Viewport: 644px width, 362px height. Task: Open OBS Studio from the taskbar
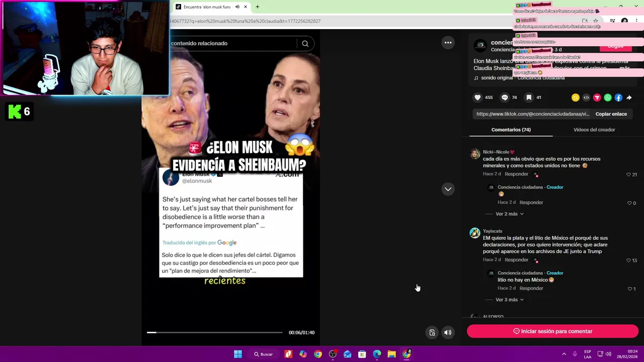pyautogui.click(x=333, y=354)
